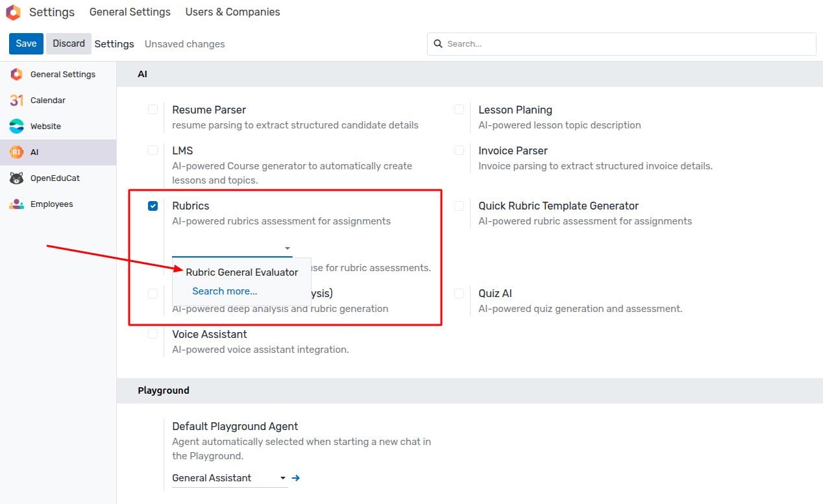Open the General Assistant agent arrow link
This screenshot has height=504, width=823.
[x=296, y=478]
